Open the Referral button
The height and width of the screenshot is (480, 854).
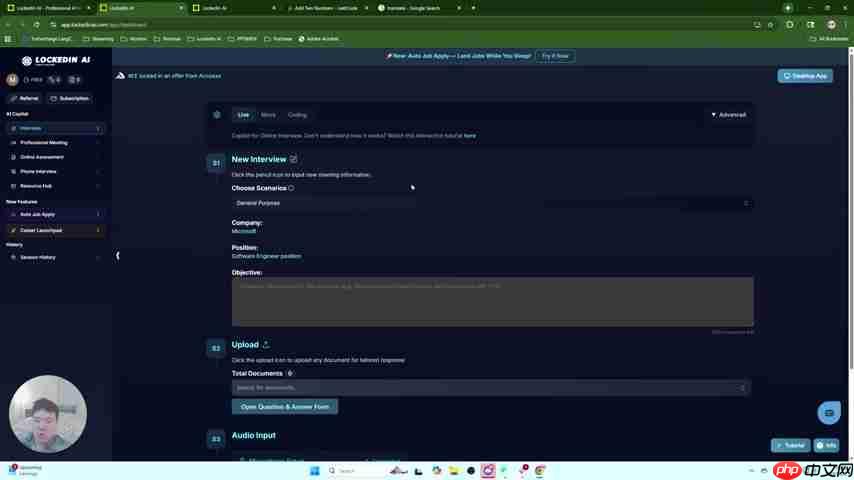point(25,99)
